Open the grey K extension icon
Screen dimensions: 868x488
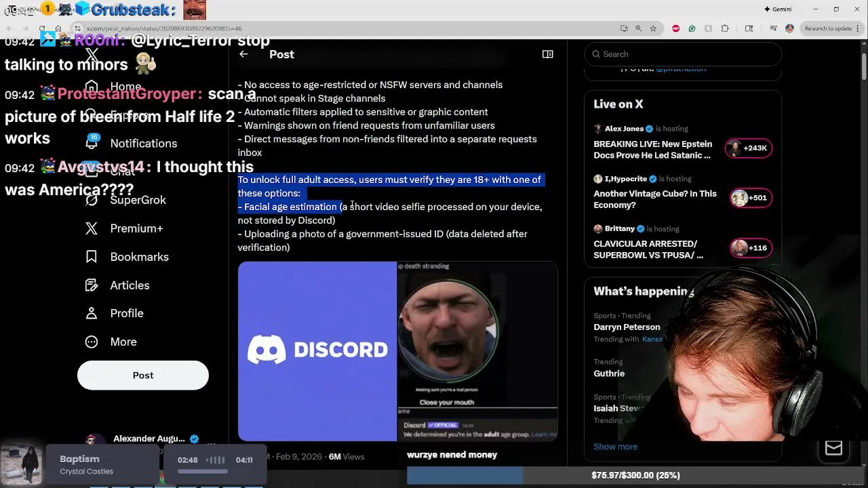click(x=708, y=28)
